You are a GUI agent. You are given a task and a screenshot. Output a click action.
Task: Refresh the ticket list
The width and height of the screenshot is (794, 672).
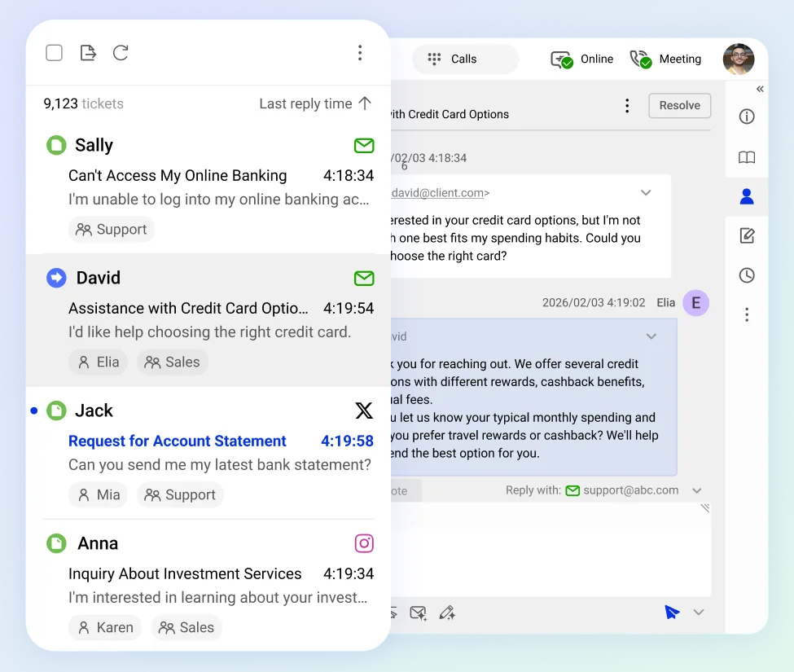point(121,52)
